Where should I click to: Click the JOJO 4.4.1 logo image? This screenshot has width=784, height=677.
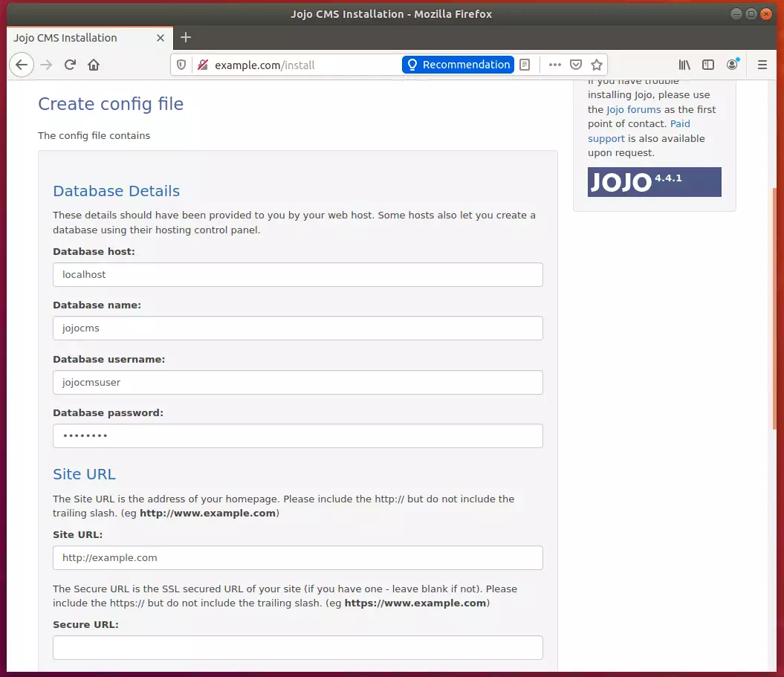654,182
